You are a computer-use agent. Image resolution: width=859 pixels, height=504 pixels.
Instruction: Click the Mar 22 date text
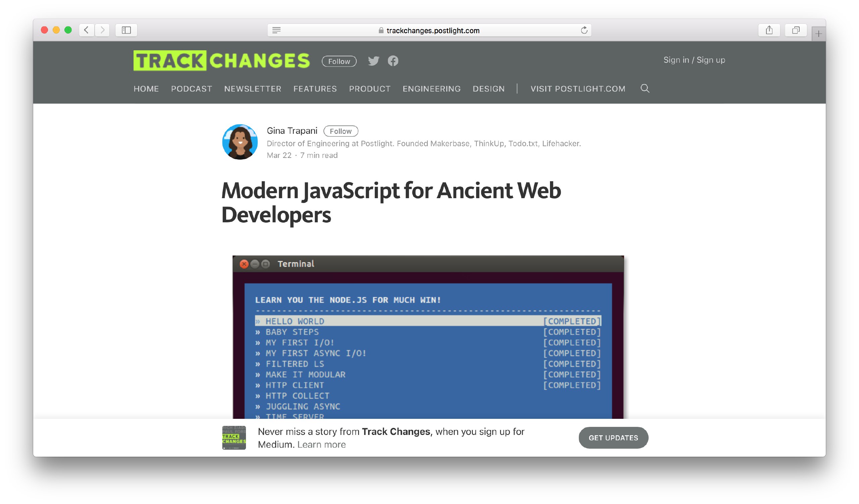click(279, 155)
